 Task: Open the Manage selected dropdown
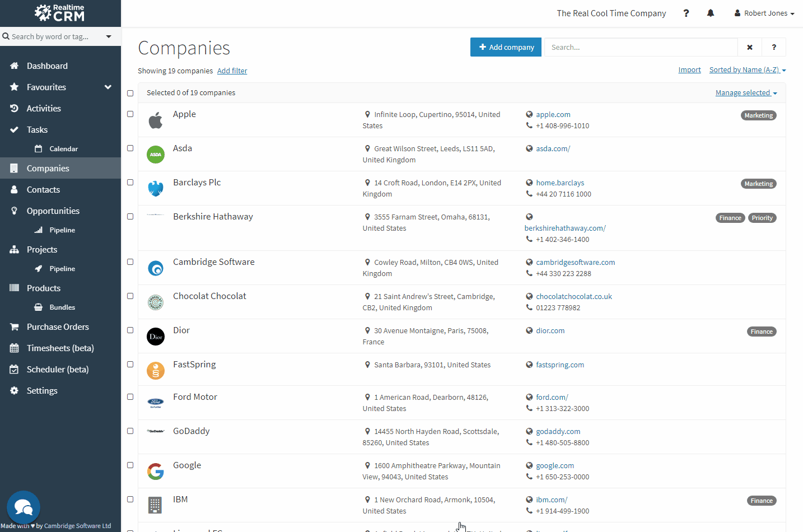tap(746, 93)
